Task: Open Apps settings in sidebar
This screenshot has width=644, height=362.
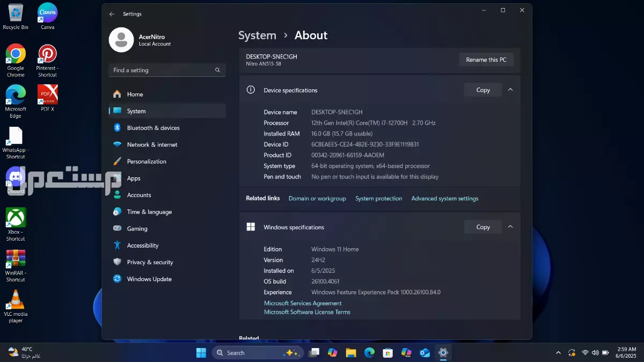Action: pyautogui.click(x=167, y=178)
